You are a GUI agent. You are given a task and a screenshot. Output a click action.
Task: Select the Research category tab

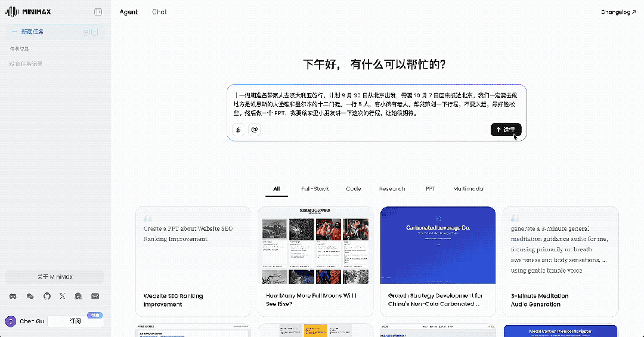coord(392,188)
